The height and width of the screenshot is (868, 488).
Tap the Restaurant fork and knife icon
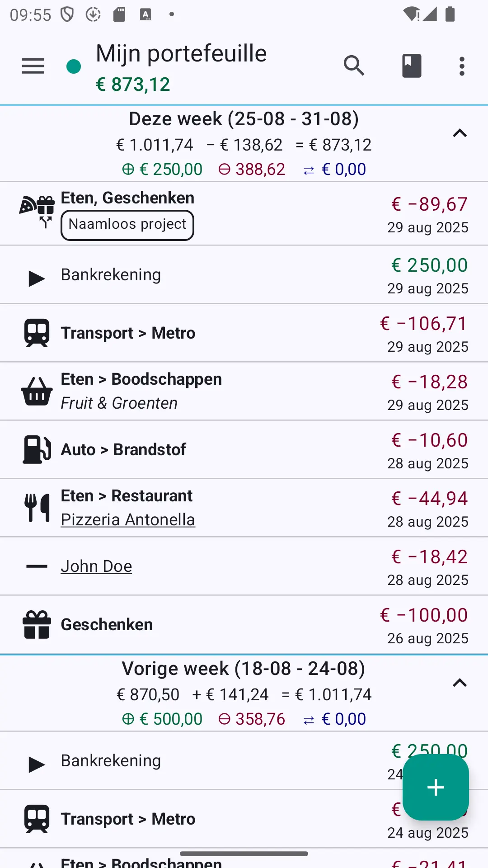click(37, 508)
